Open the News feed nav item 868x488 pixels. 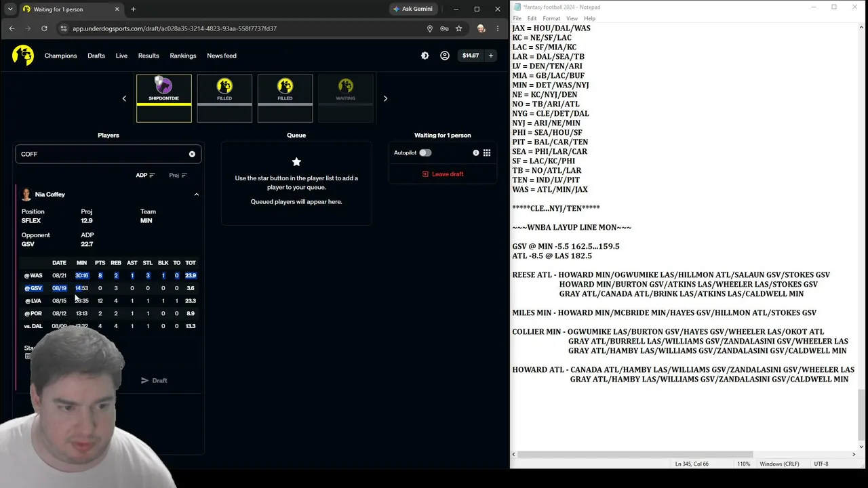[x=222, y=56]
